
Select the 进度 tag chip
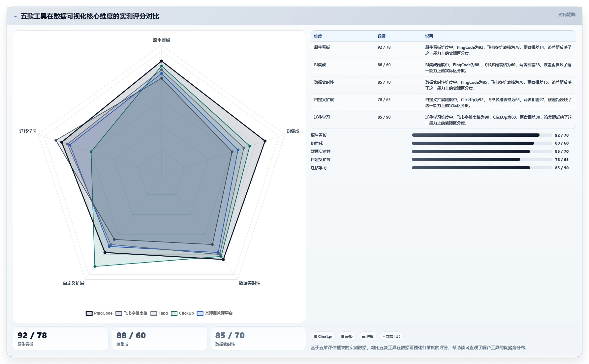tap(368, 336)
